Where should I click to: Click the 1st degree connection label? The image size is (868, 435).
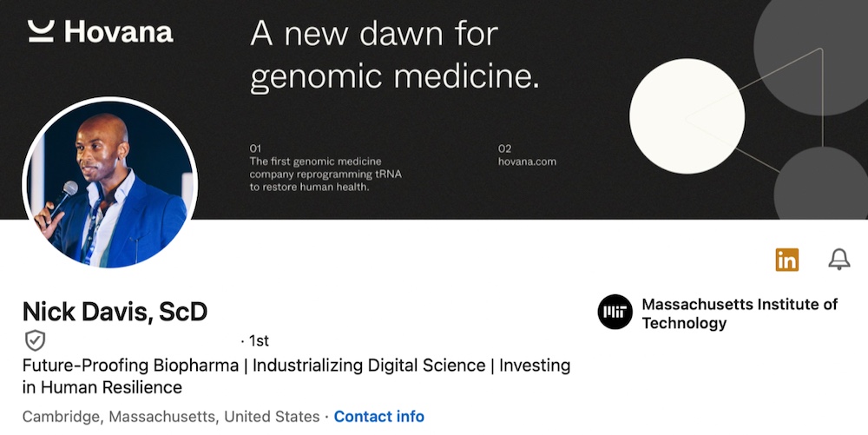tap(259, 340)
